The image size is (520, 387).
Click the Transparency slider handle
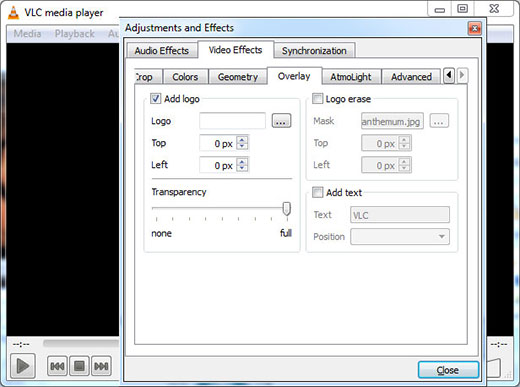tap(286, 209)
